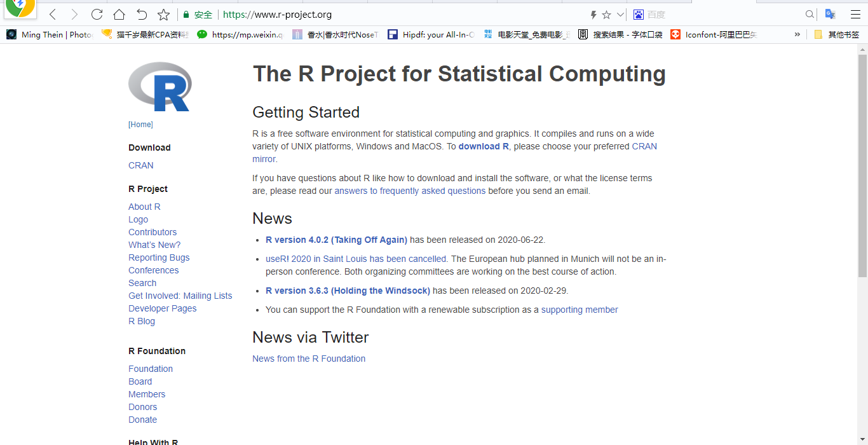
Task: Click the translate extension icon
Action: 830,14
